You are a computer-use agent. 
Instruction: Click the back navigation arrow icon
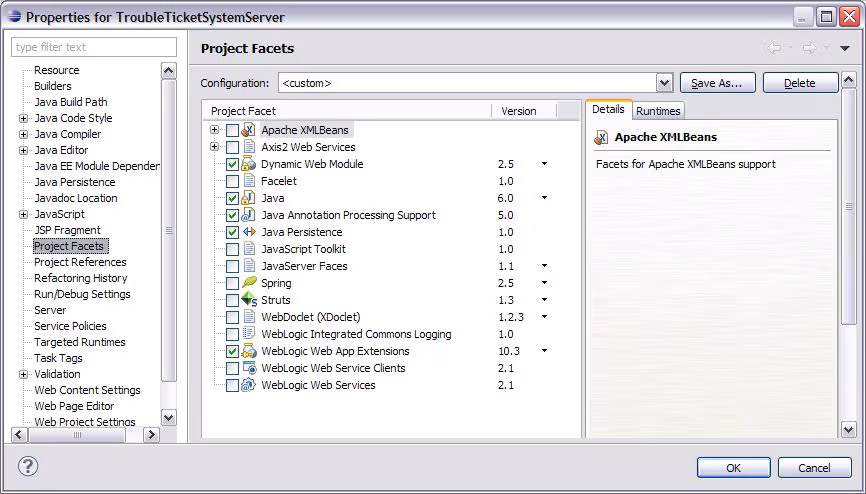(x=774, y=48)
